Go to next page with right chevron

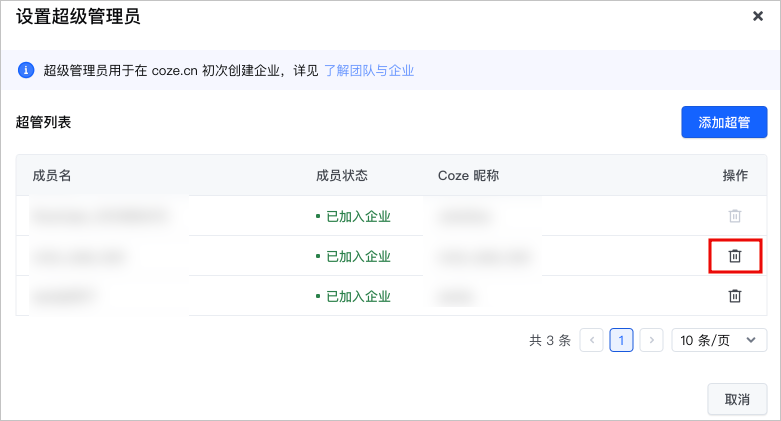coord(651,340)
